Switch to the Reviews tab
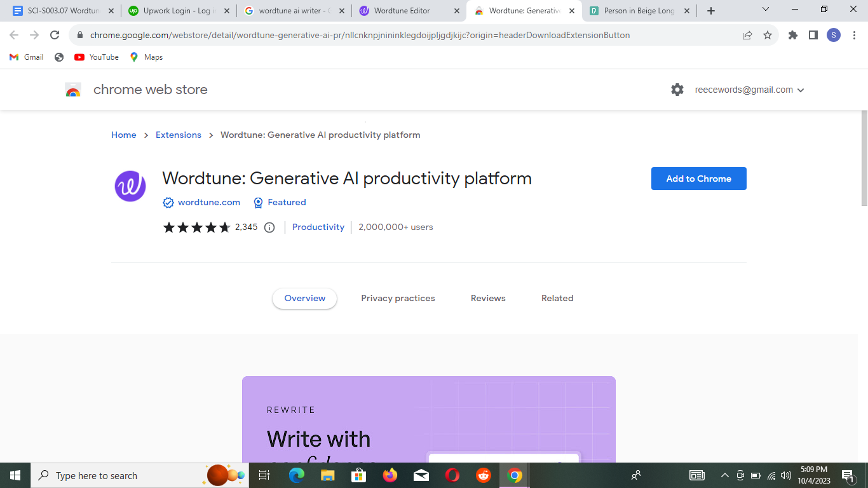 pyautogui.click(x=488, y=298)
